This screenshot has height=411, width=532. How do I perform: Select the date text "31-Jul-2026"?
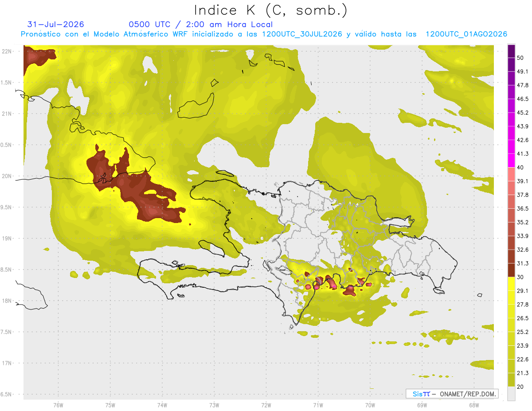pyautogui.click(x=55, y=24)
